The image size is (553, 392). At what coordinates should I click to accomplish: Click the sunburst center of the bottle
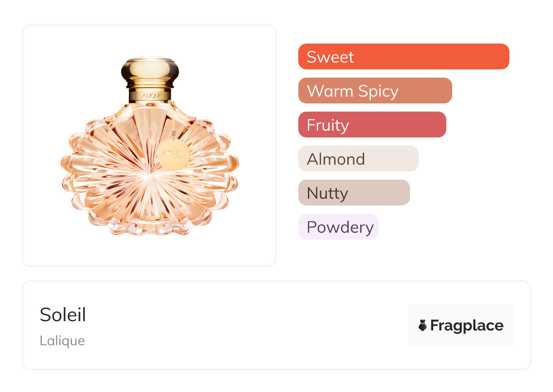[149, 173]
